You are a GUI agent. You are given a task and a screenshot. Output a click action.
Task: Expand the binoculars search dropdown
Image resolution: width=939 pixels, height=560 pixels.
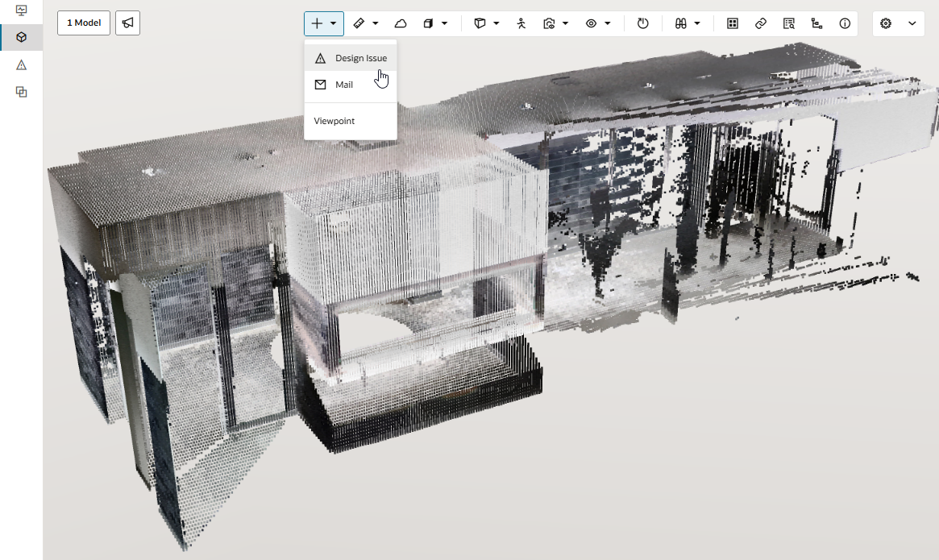[x=696, y=23]
